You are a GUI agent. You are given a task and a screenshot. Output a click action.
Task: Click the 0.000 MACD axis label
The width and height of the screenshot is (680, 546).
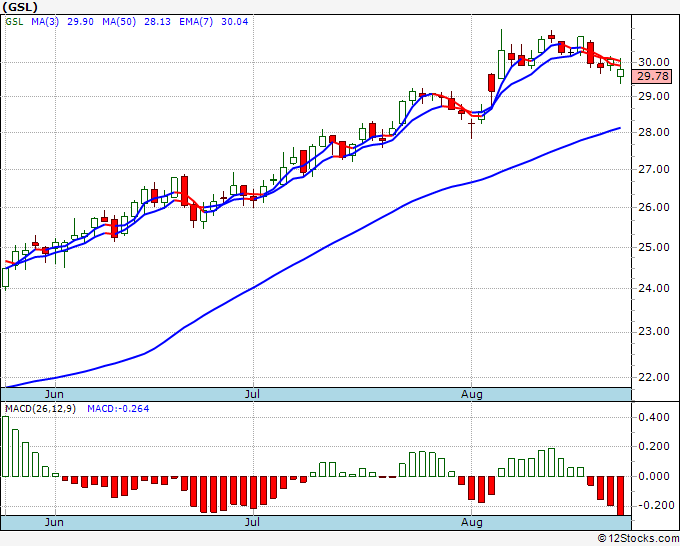(654, 476)
